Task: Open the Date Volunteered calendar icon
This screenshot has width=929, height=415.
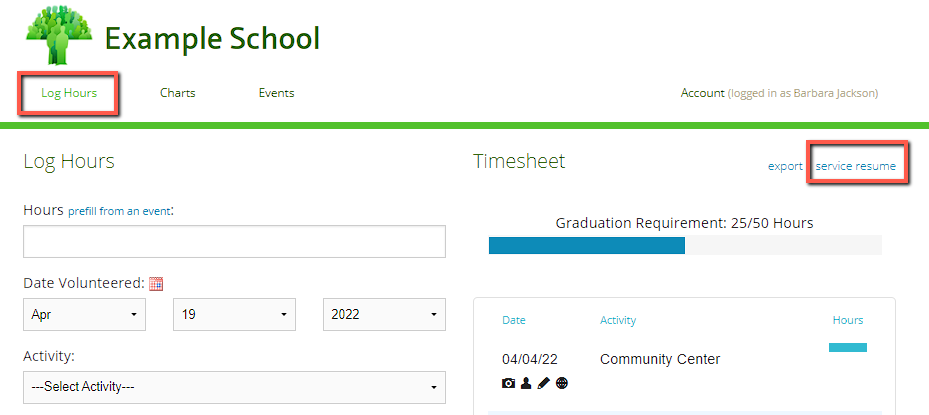Action: [156, 284]
